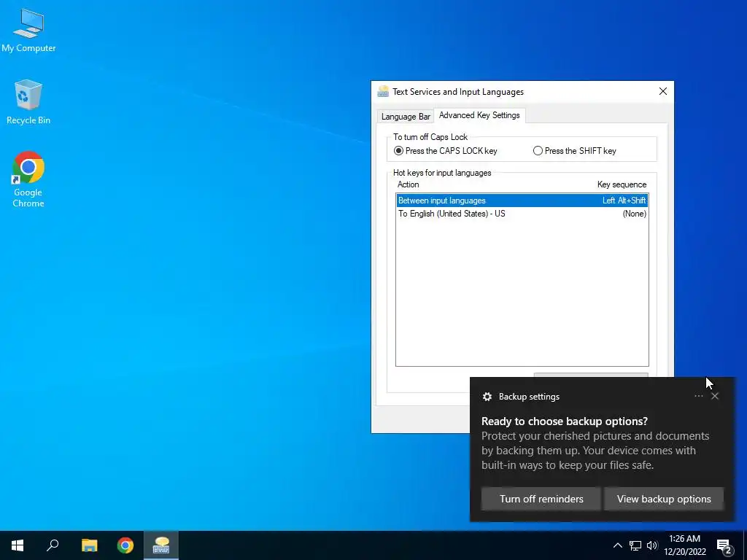Open the network status tray icon
747x560 pixels.
coord(635,545)
